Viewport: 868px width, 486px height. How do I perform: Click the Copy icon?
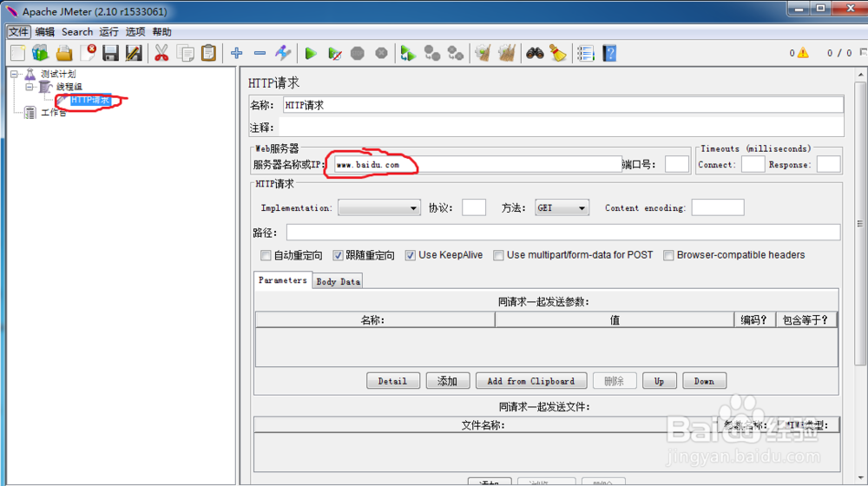tap(186, 53)
